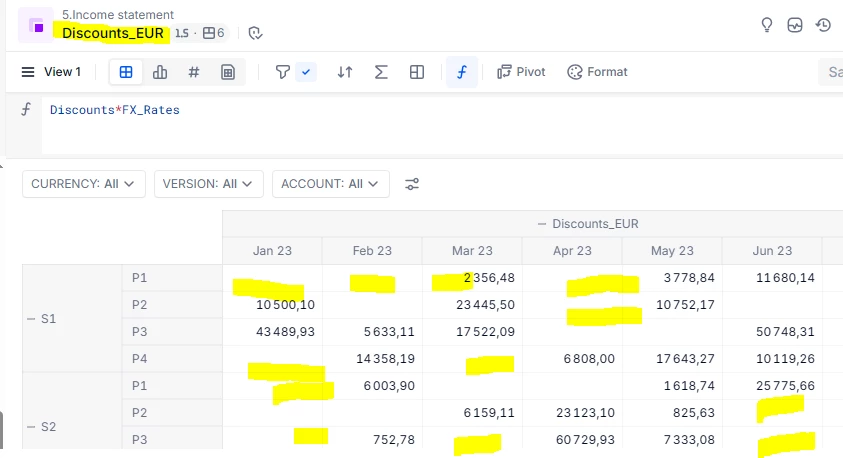
Task: Click the formula input Discounts*FX_Rates
Action: point(115,110)
